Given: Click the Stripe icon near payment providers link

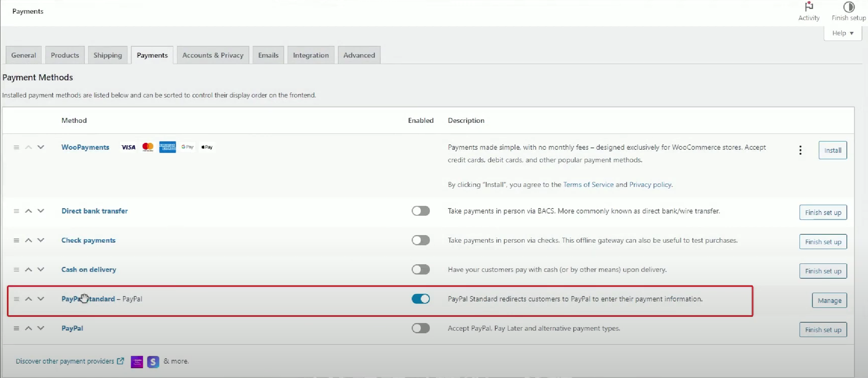Looking at the screenshot, I should click(x=153, y=362).
